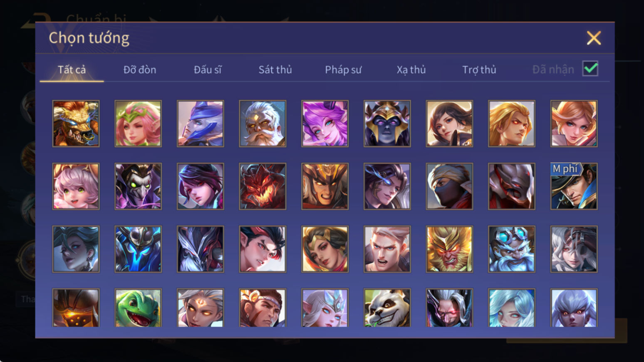Pick the panda hero chewing bamboo
This screenshot has height=362, width=644.
click(387, 308)
